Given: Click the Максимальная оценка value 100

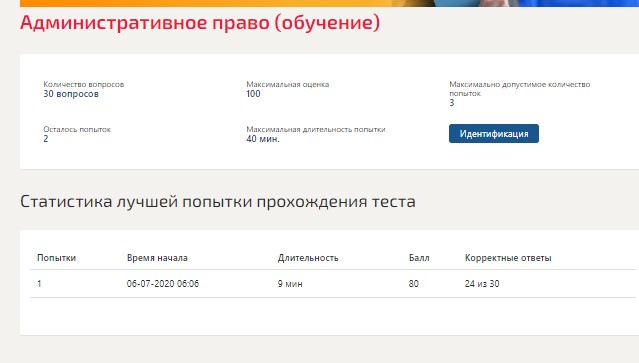Looking at the screenshot, I should [x=253, y=94].
